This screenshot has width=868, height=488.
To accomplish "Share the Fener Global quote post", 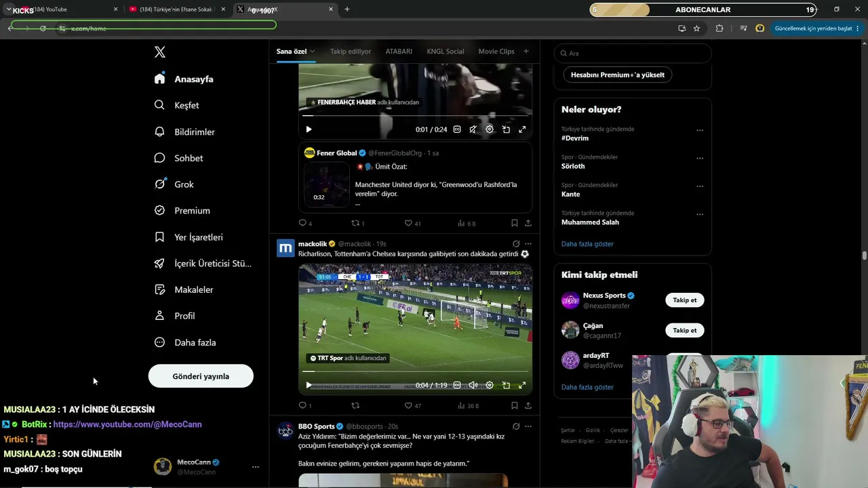I will click(x=528, y=223).
